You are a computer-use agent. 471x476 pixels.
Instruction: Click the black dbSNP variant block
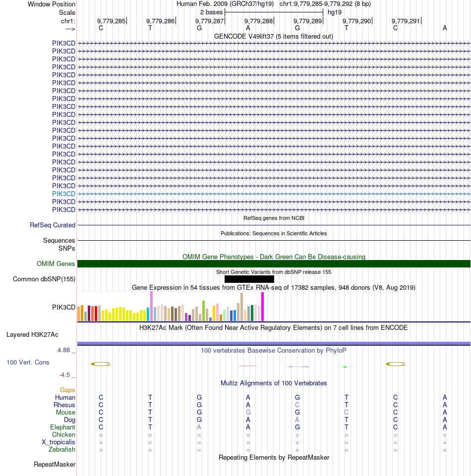tap(249, 279)
